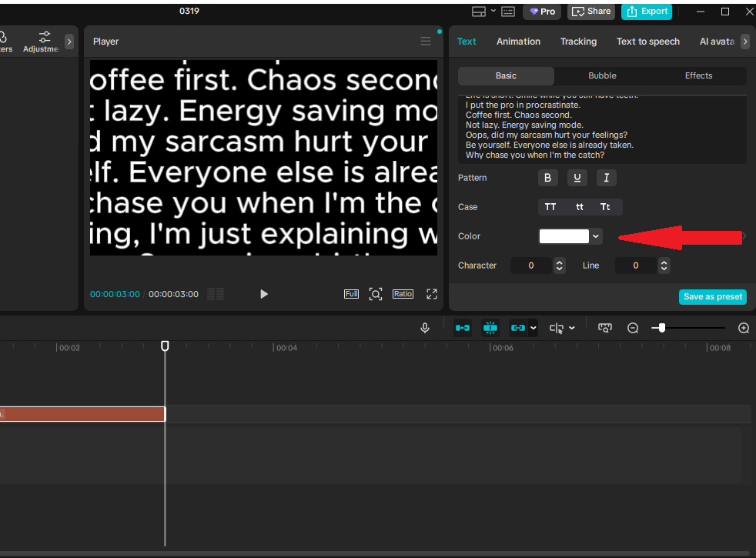756x558 pixels.
Task: Open the keyboard shortcuts icon near Export
Action: click(507, 12)
